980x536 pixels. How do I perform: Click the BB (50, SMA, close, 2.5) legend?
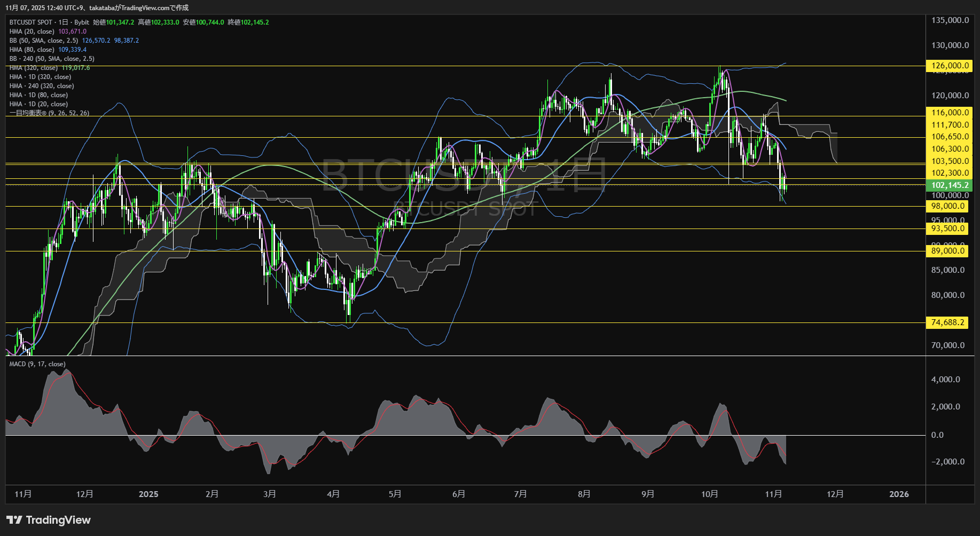pos(44,41)
